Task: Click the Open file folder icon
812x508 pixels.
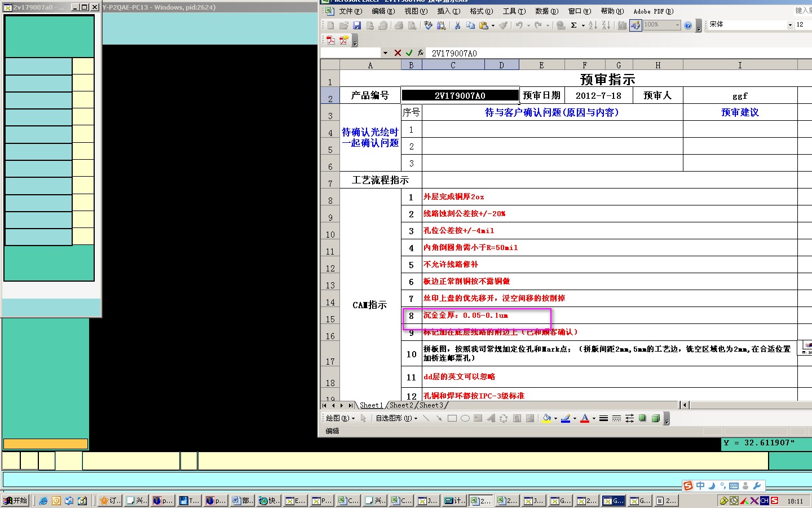Action: pyautogui.click(x=344, y=25)
